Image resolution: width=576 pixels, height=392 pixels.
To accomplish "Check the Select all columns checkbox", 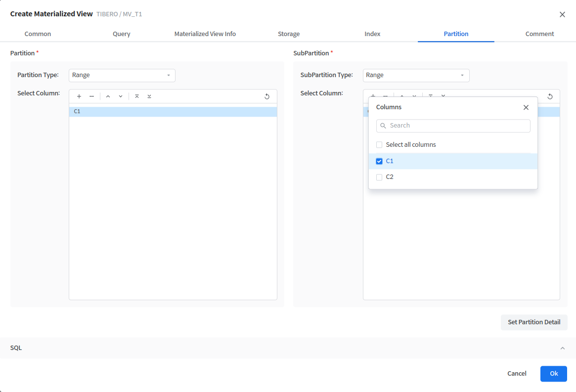I will click(x=379, y=145).
